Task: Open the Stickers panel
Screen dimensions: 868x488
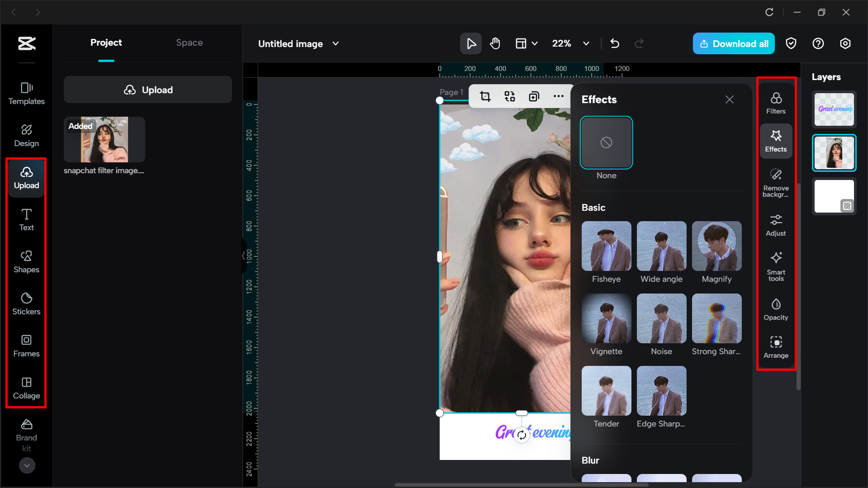Action: coord(26,303)
